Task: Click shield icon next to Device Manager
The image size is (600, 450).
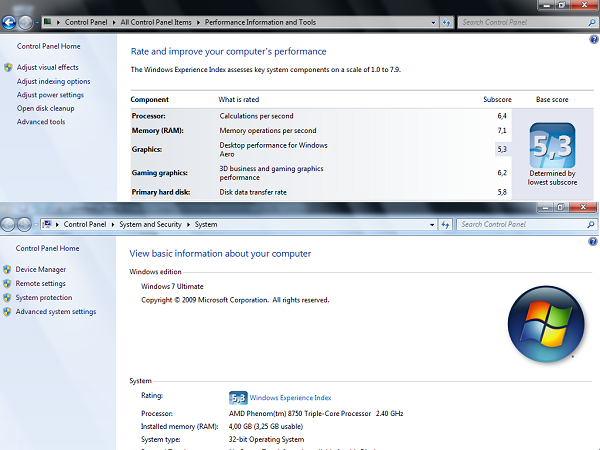Action: click(7, 269)
